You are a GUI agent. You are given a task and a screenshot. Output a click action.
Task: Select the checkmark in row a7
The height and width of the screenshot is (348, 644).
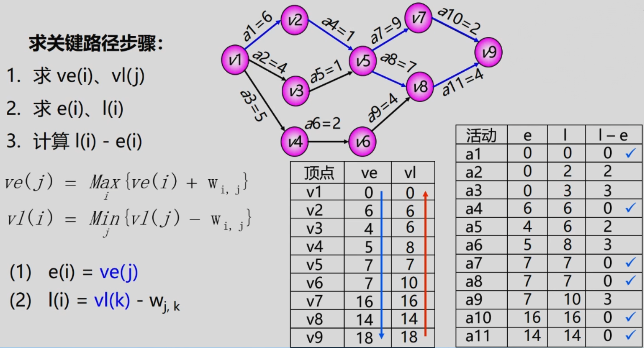pos(631,262)
